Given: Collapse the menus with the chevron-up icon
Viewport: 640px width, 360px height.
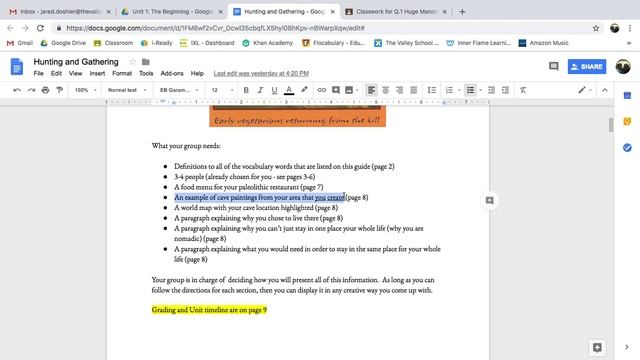Looking at the screenshot, I should pyautogui.click(x=604, y=90).
